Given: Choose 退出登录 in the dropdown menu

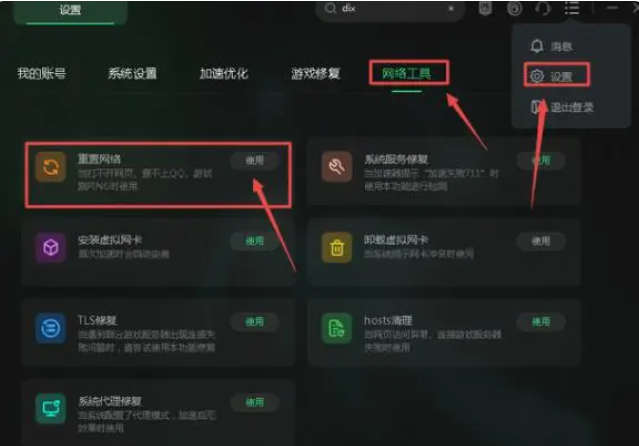Looking at the screenshot, I should (x=562, y=107).
